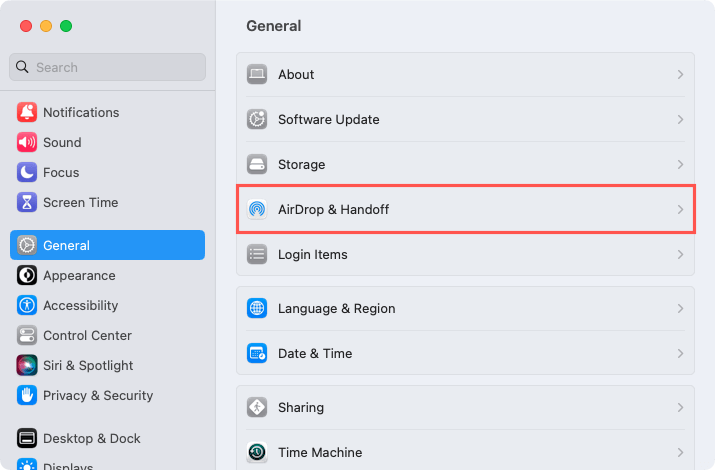The image size is (715, 470).
Task: Open the Sound speaker icon
Action: [27, 142]
